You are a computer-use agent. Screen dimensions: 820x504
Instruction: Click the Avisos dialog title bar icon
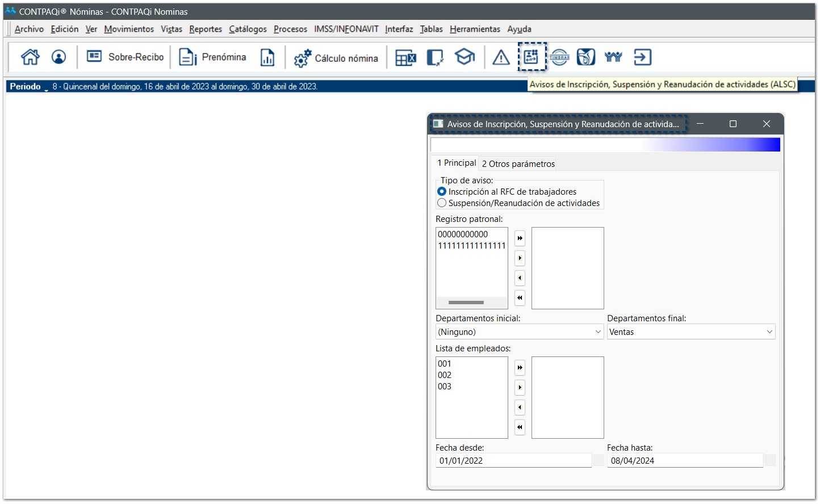click(x=438, y=124)
